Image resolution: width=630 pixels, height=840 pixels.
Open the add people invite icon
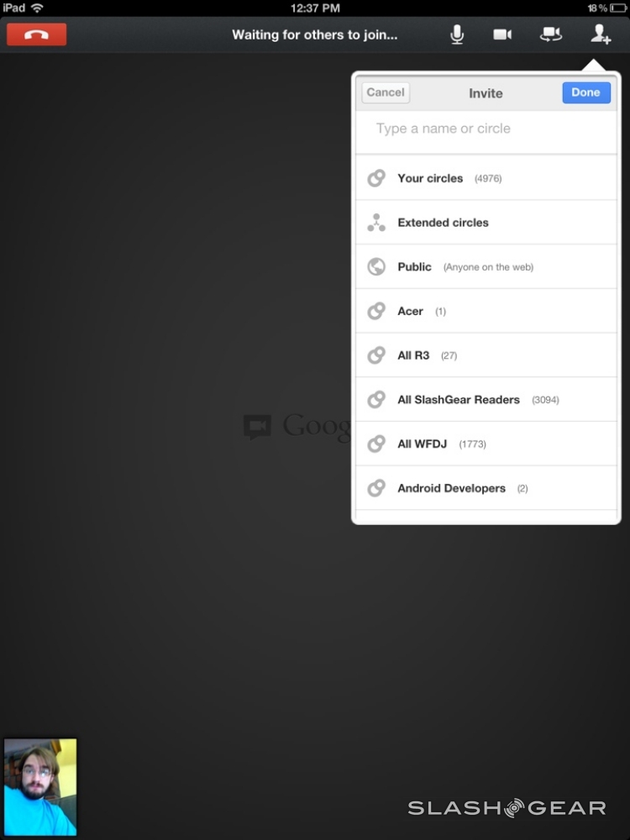tap(601, 34)
